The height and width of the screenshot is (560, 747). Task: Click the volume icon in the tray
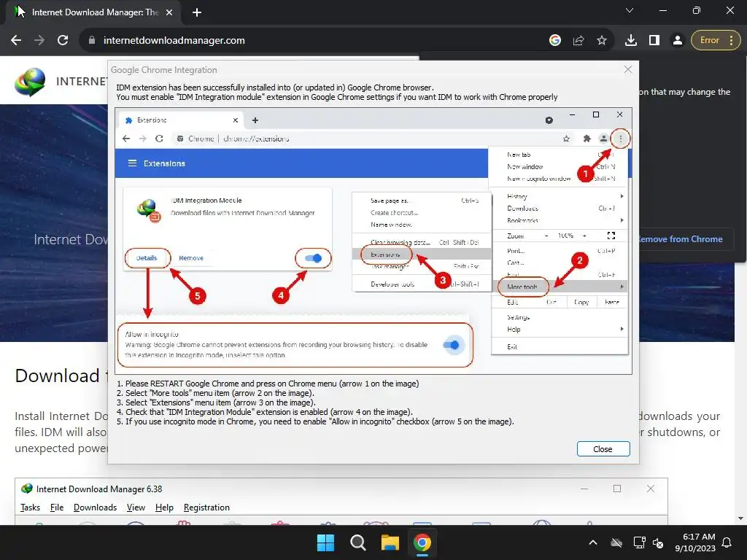coord(659,542)
